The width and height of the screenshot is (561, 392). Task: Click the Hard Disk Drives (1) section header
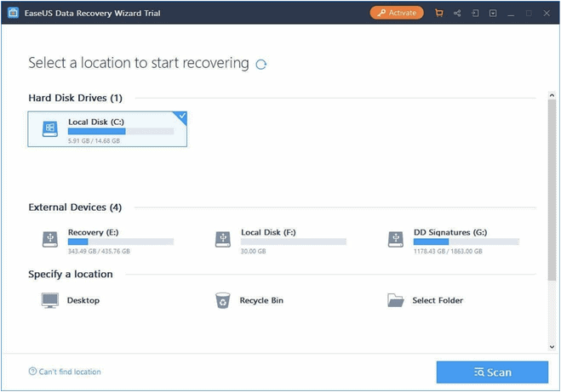(x=76, y=99)
